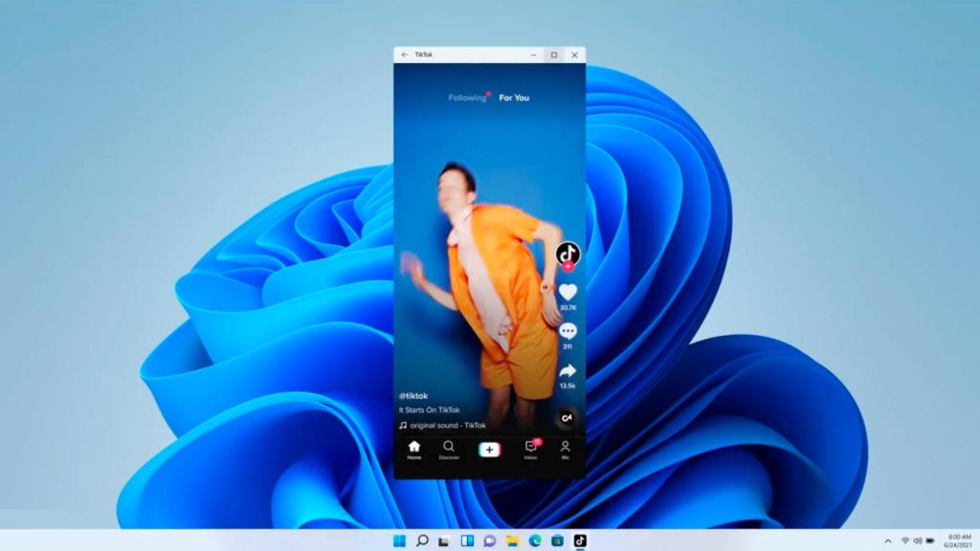Viewport: 980px width, 551px height.
Task: Open the @tiktok creator profile
Action: pos(413,395)
